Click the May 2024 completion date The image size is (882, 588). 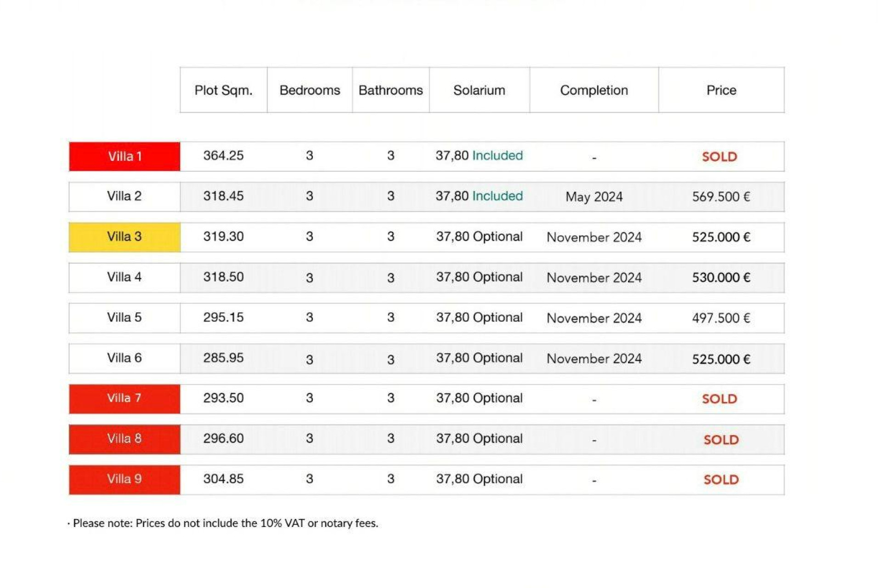[x=594, y=197]
